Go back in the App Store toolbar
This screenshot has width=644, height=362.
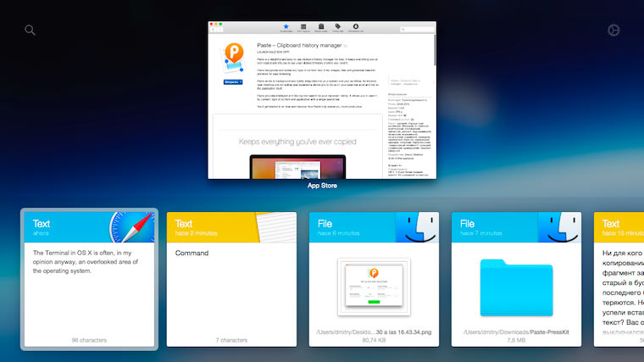(214, 30)
